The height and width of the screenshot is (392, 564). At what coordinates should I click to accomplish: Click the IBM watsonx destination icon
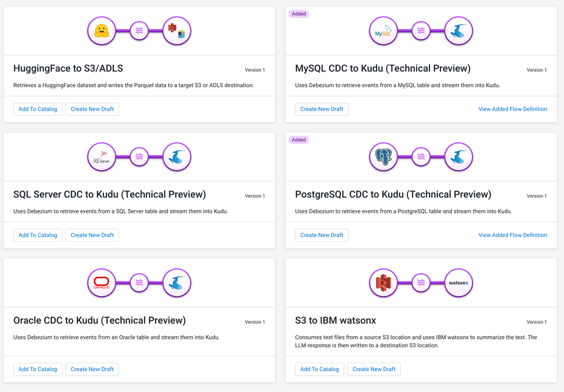(458, 282)
